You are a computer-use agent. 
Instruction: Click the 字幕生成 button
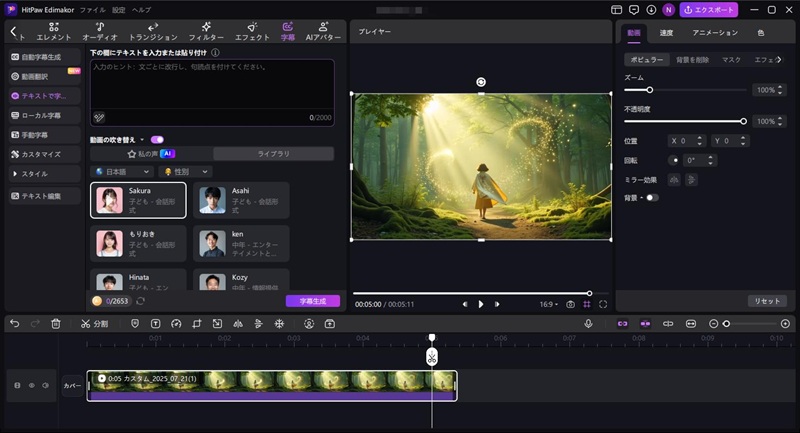pos(313,301)
